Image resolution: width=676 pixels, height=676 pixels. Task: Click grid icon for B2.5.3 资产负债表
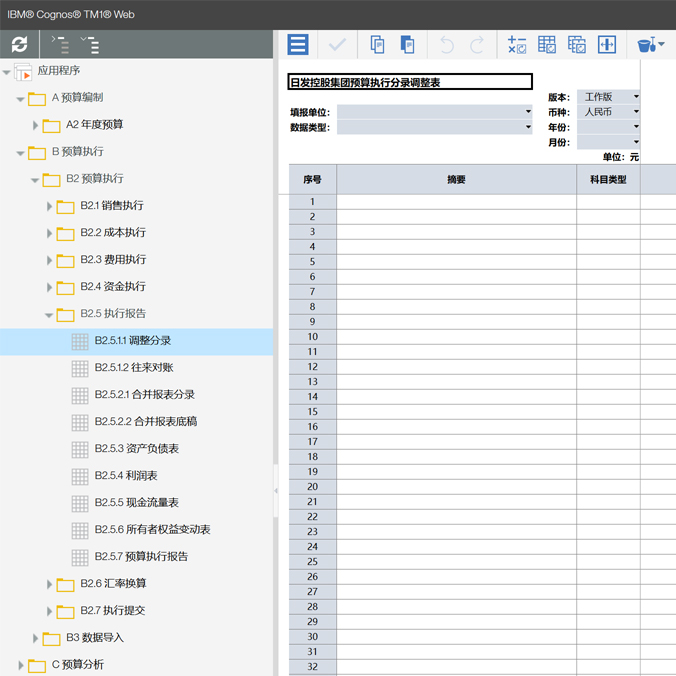click(80, 450)
